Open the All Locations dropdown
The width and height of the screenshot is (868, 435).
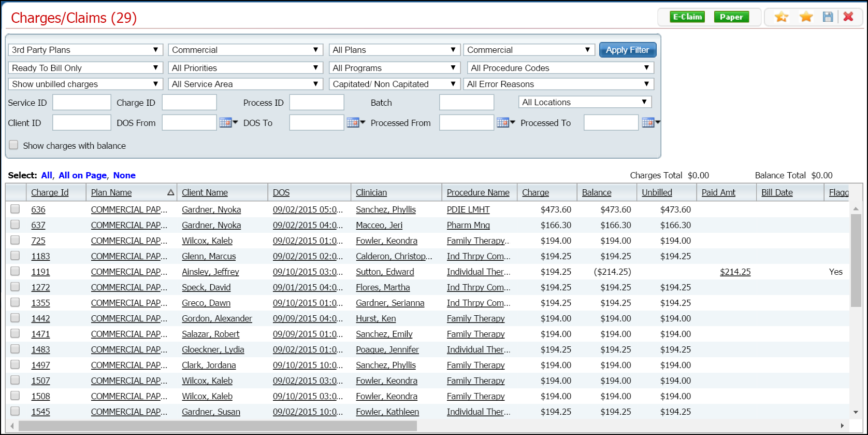point(585,102)
